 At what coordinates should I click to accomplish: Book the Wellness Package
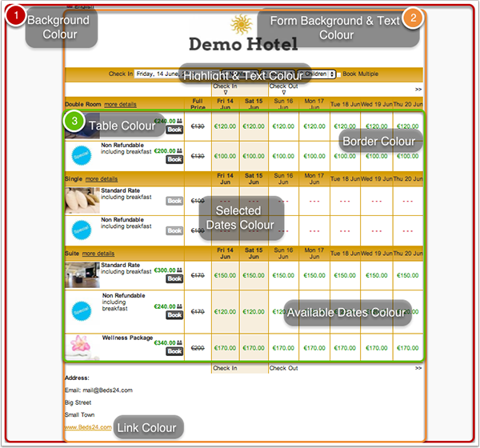[174, 351]
